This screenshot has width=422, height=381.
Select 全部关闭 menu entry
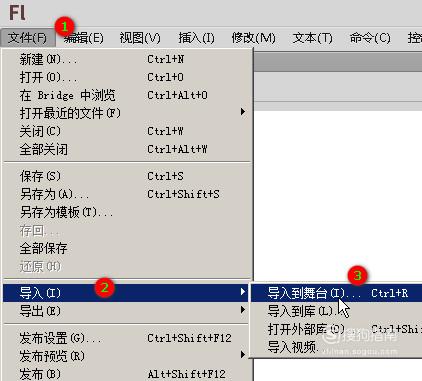127,149
